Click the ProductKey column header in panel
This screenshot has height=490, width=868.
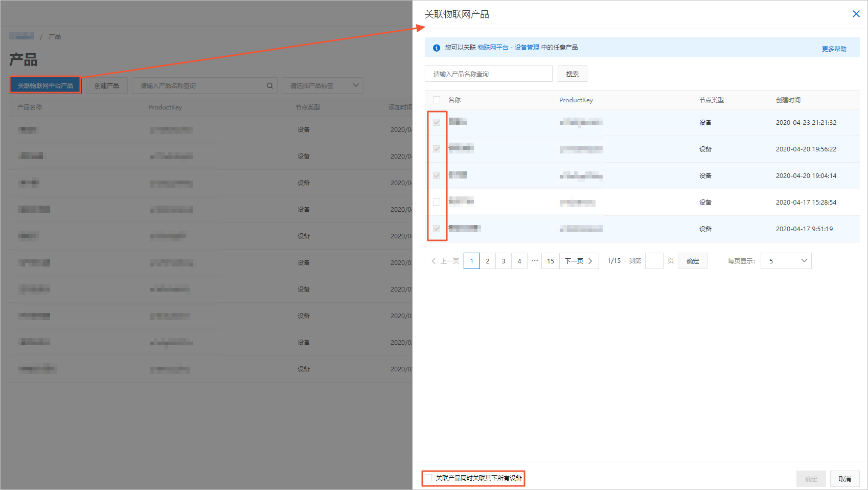point(576,100)
